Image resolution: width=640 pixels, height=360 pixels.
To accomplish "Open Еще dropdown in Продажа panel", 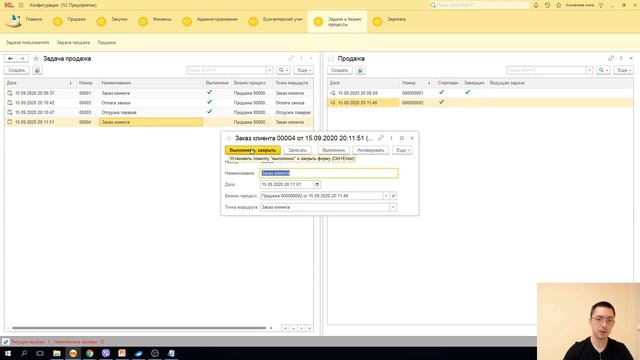I will pos(623,70).
